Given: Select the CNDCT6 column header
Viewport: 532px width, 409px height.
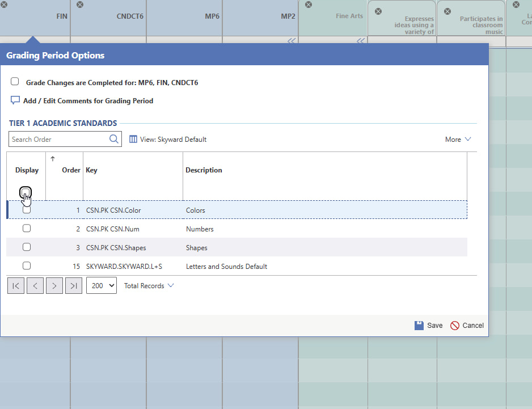Looking at the screenshot, I should point(130,16).
